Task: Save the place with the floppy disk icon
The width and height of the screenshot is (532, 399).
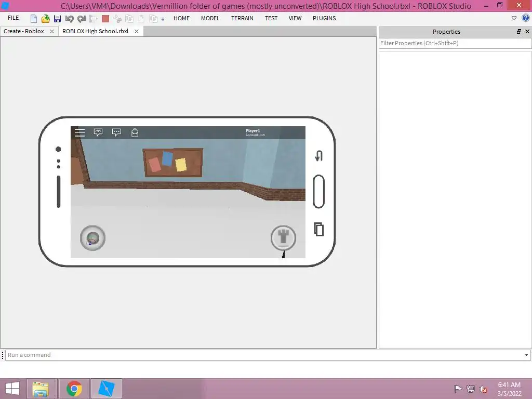Action: point(57,19)
